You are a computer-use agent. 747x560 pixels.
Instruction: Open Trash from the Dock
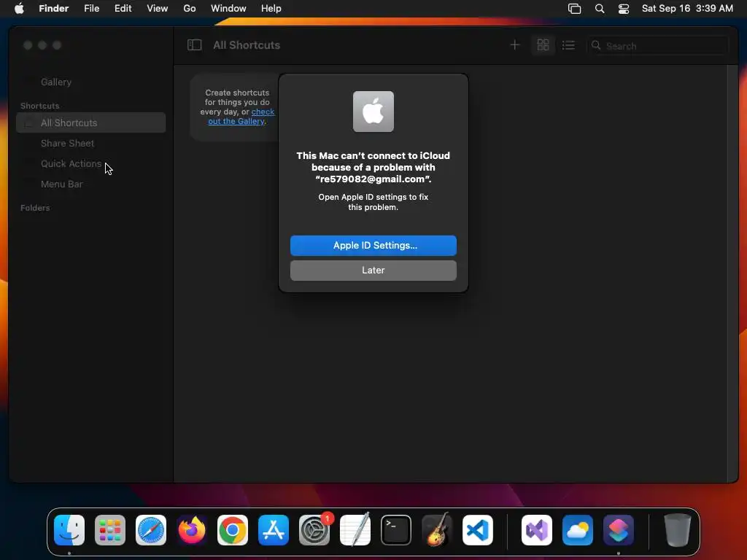coord(678,530)
